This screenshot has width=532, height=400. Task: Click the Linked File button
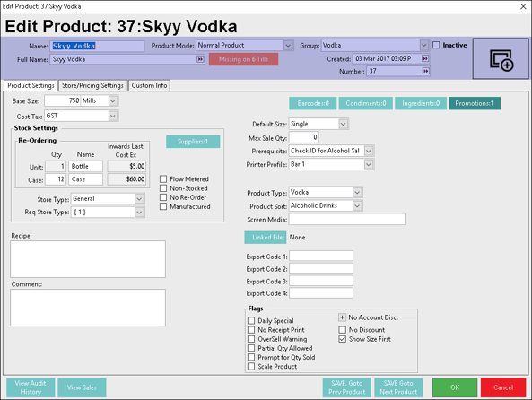coord(266,237)
